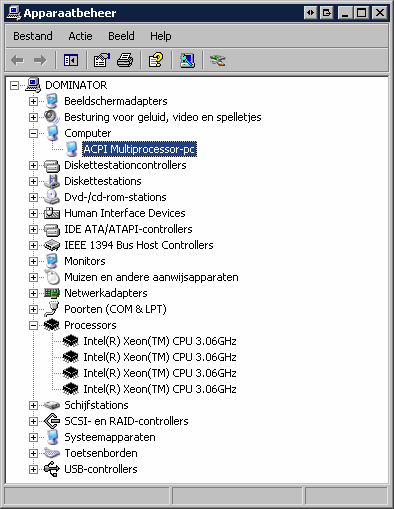Expand Muizen en andere aanwijsapparaten
Screen dimensions: 394x509
pos(33,277)
